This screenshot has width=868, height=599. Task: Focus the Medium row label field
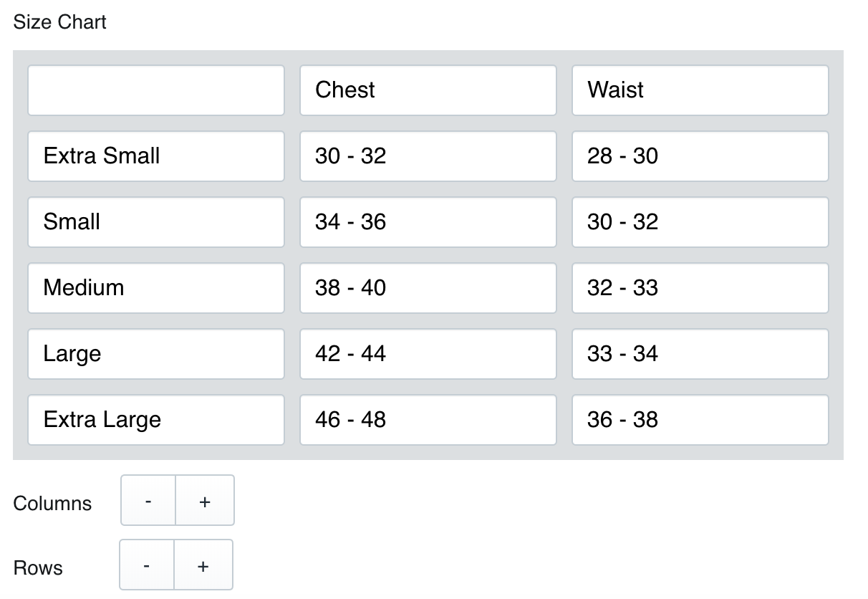coord(156,288)
